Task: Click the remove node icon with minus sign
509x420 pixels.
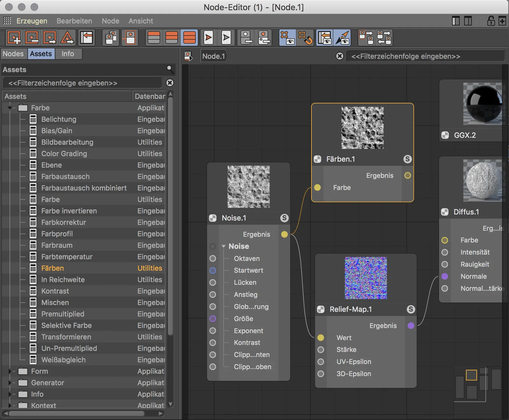Action: pos(32,38)
